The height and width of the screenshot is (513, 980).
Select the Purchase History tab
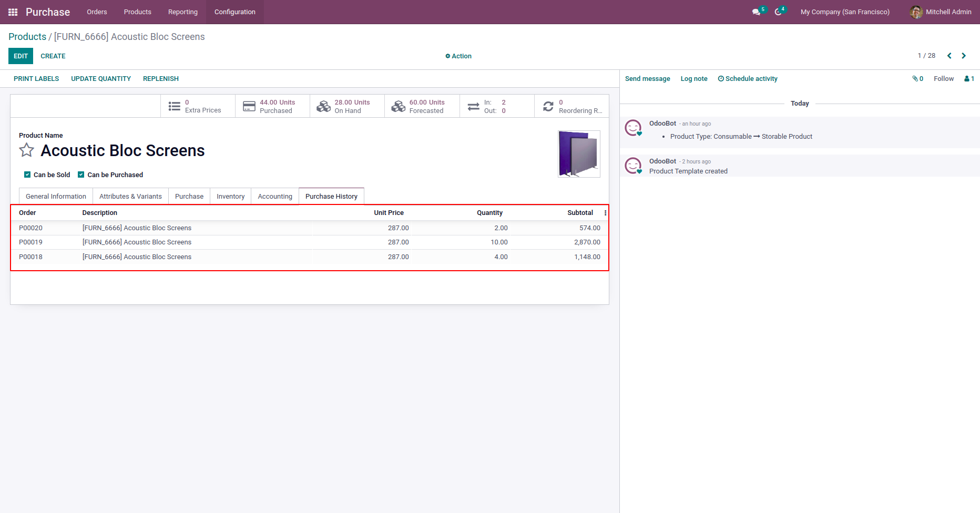tap(331, 196)
